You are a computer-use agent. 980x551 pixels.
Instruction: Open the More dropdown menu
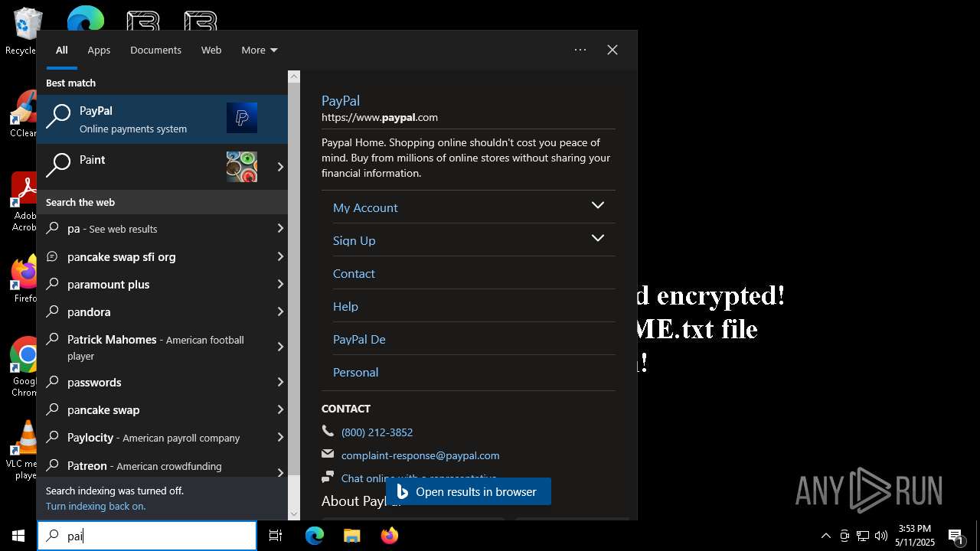260,50
